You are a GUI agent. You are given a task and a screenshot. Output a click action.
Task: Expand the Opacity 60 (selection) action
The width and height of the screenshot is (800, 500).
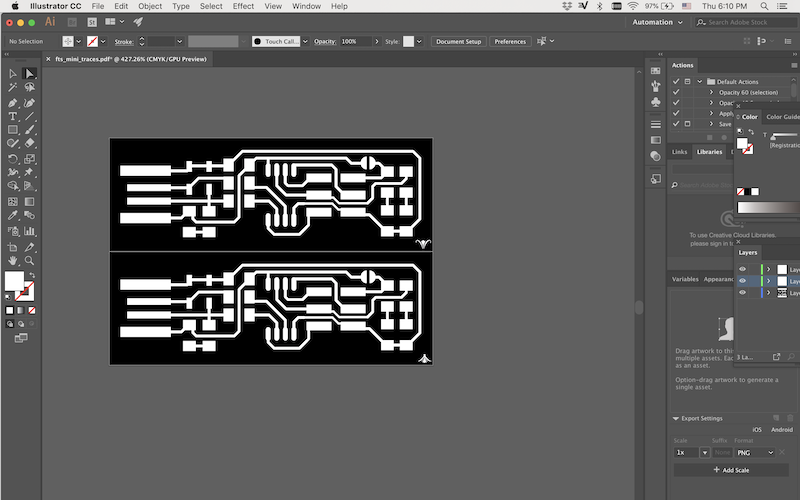pyautogui.click(x=711, y=92)
